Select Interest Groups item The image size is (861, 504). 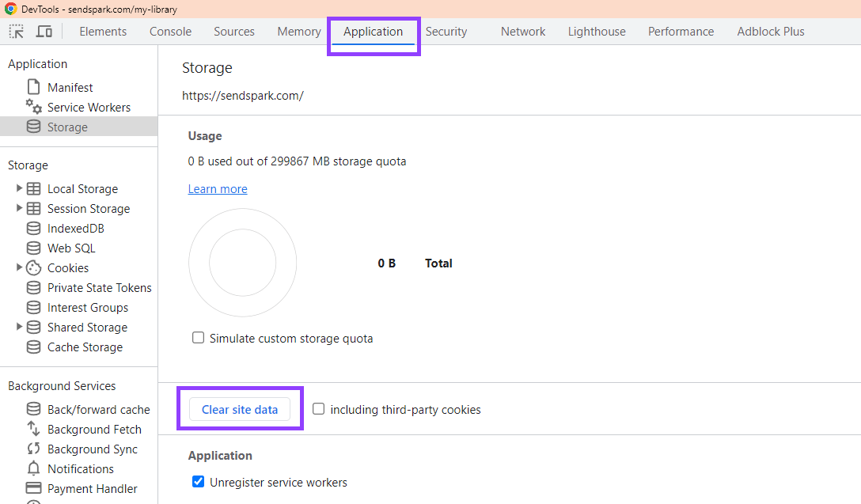[x=88, y=308]
